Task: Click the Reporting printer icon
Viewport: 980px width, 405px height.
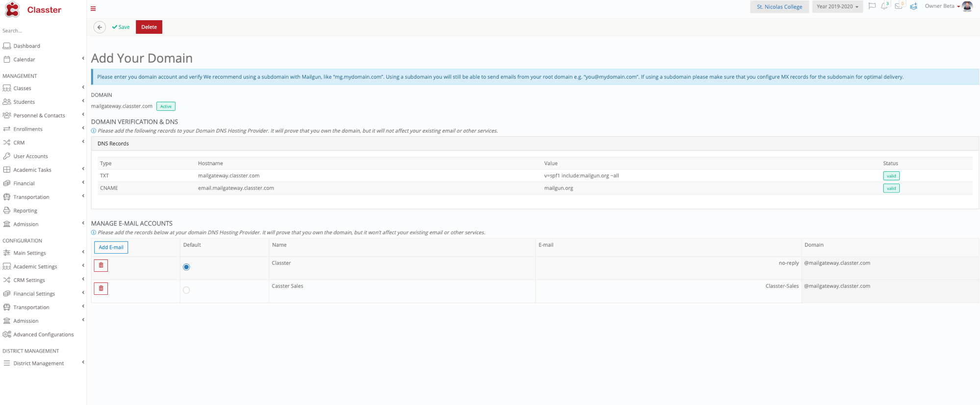Action: (7, 211)
